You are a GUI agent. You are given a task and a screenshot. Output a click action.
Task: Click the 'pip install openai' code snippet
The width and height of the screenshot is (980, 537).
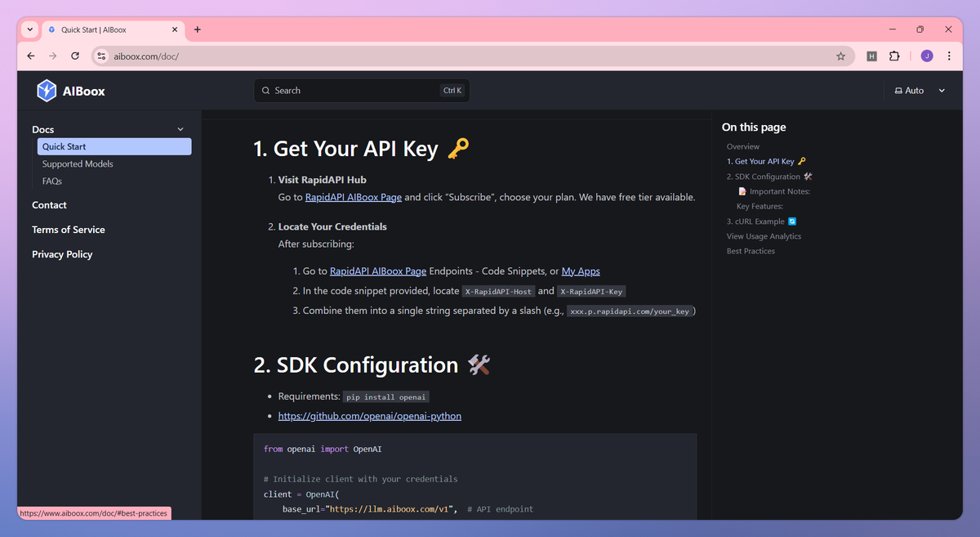click(x=386, y=397)
